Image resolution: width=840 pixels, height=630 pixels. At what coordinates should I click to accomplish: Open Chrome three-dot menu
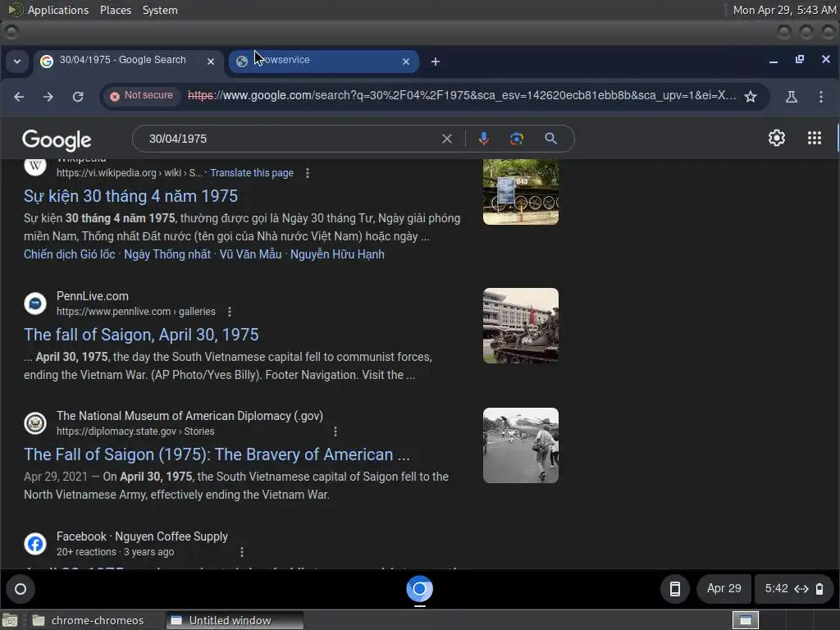pyautogui.click(x=820, y=97)
